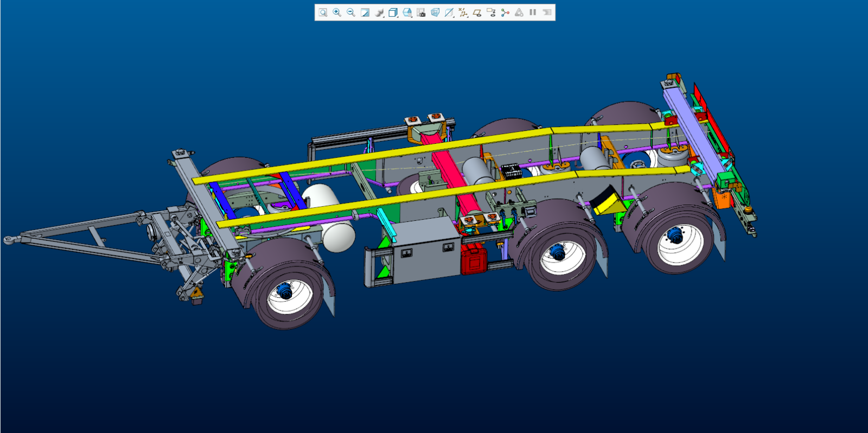
Task: Toggle the tag display icon with eye
Action: pos(491,12)
